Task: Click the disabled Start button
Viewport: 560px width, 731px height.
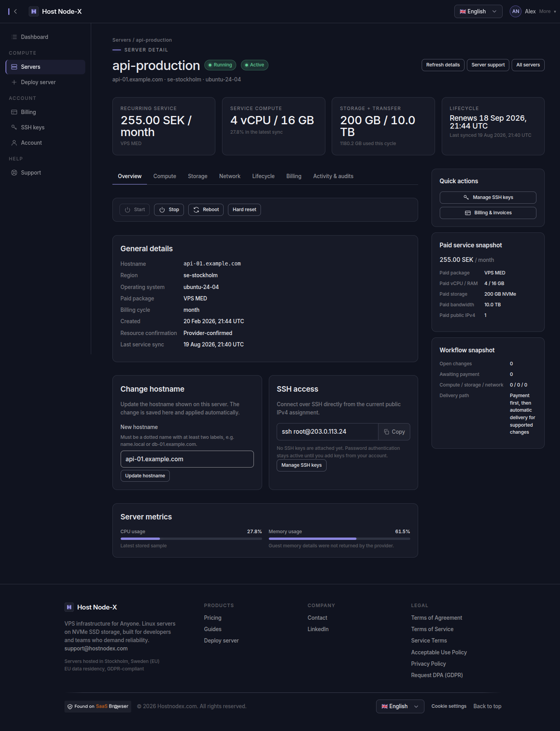Action: (134, 210)
